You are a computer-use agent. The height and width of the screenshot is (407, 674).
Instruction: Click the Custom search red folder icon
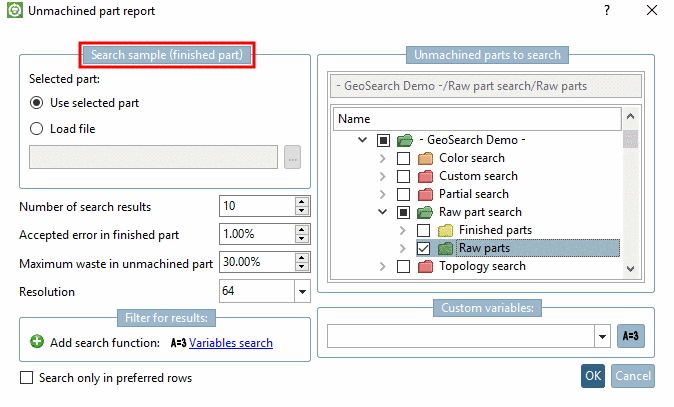point(425,176)
